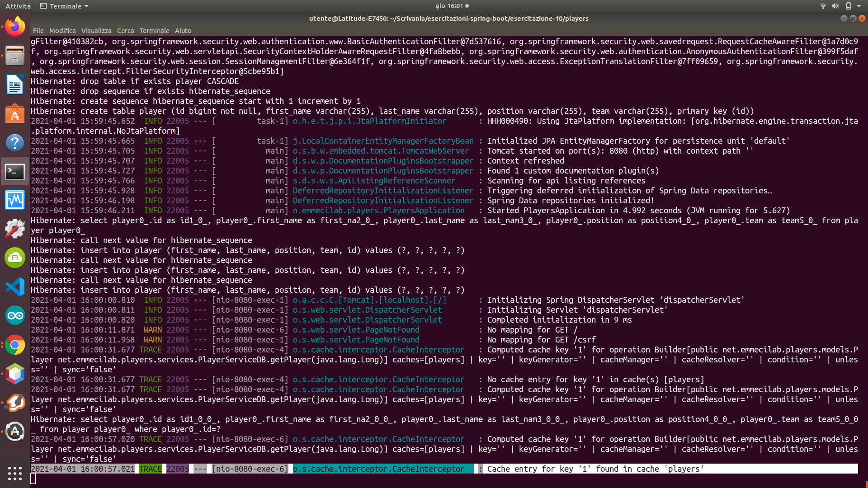Minimize the terminal window
Image resolution: width=868 pixels, height=488 pixels.
point(844,19)
